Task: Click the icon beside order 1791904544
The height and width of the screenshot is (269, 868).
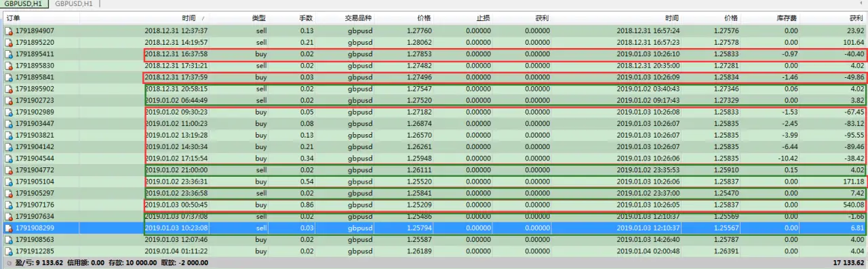Action: (x=9, y=158)
